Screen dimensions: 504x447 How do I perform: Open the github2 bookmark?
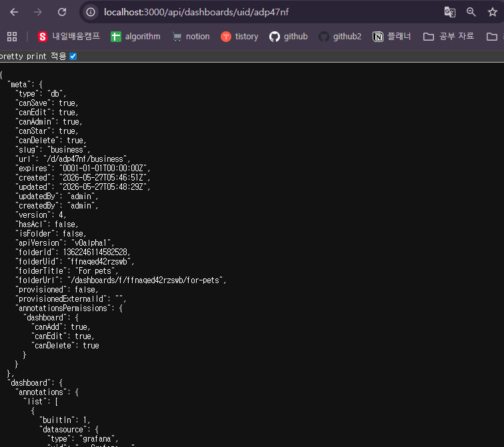tap(340, 37)
